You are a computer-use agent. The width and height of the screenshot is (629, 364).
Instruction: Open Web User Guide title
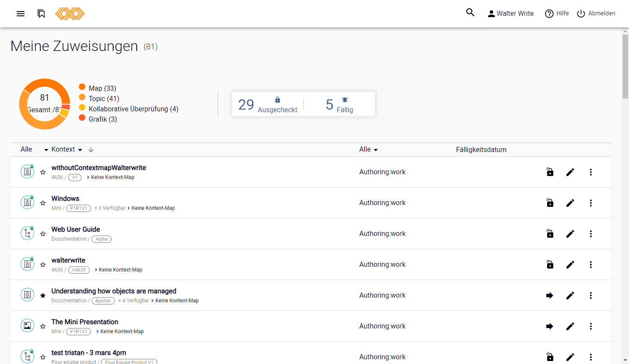coord(75,230)
